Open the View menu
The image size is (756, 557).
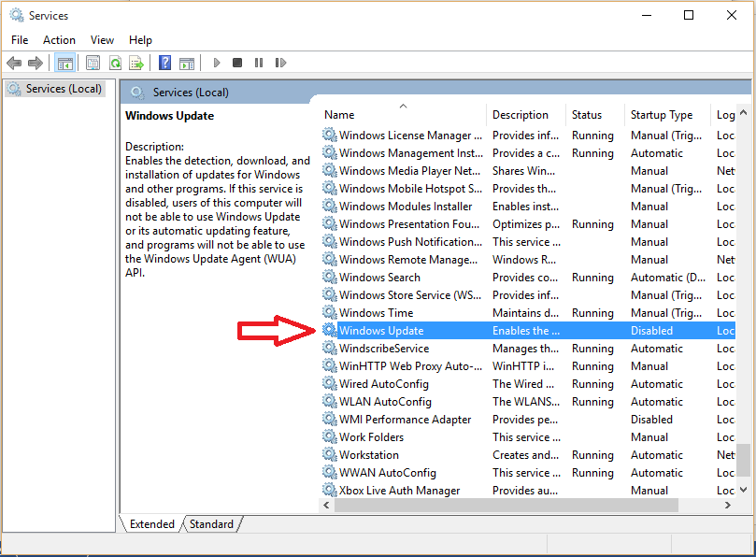point(102,40)
